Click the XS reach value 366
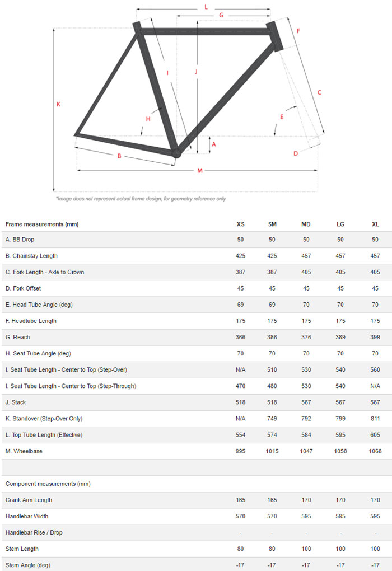The image size is (392, 571). (240, 337)
